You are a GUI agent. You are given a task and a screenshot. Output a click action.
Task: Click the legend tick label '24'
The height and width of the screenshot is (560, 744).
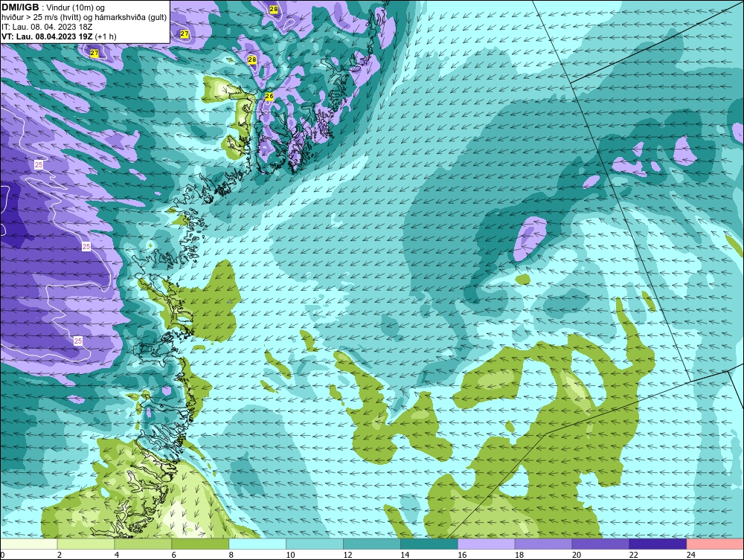click(x=691, y=555)
